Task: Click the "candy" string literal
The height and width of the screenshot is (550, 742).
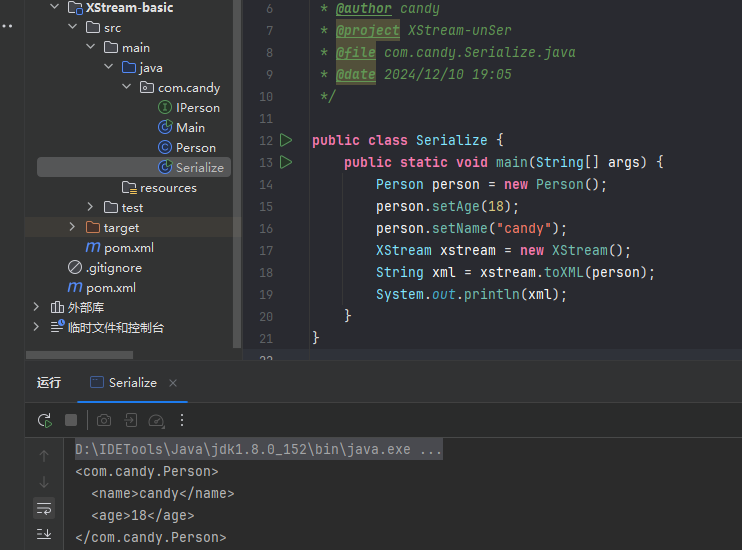Action: (524, 229)
